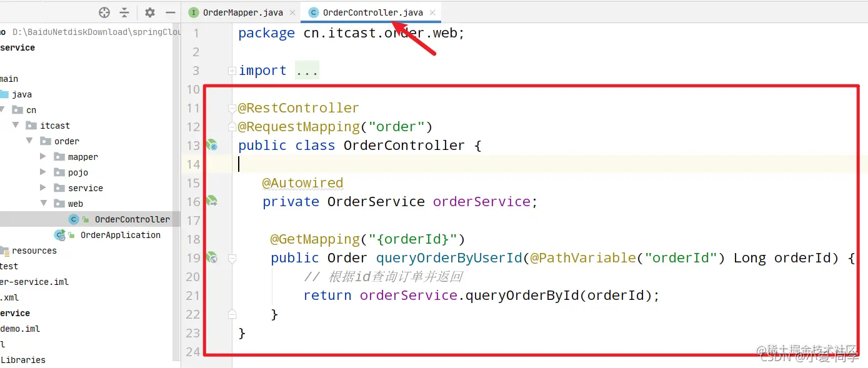Open the project panel settings gear
This screenshot has height=368, width=868.
click(x=149, y=12)
